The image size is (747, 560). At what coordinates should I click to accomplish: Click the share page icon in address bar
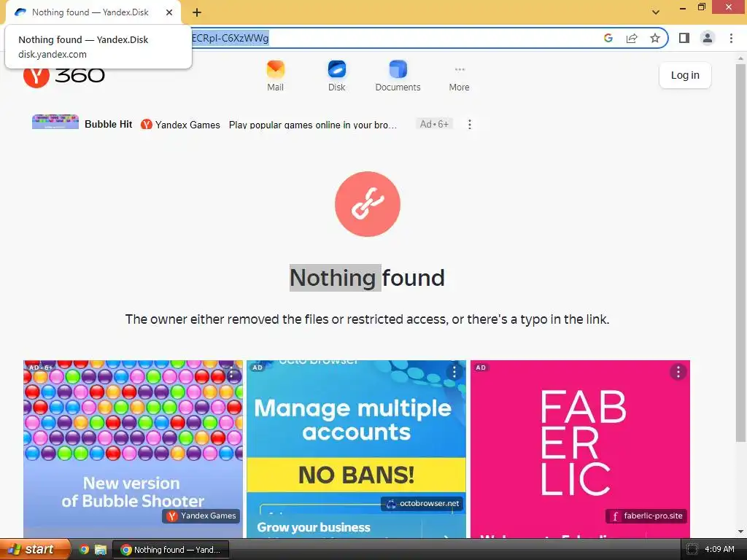(x=632, y=38)
